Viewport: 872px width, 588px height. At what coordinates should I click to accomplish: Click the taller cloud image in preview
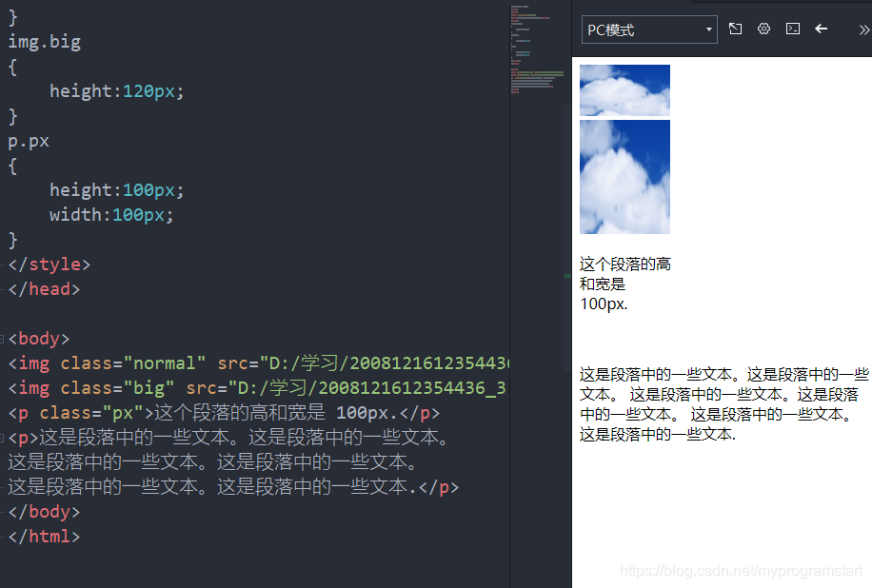point(624,177)
